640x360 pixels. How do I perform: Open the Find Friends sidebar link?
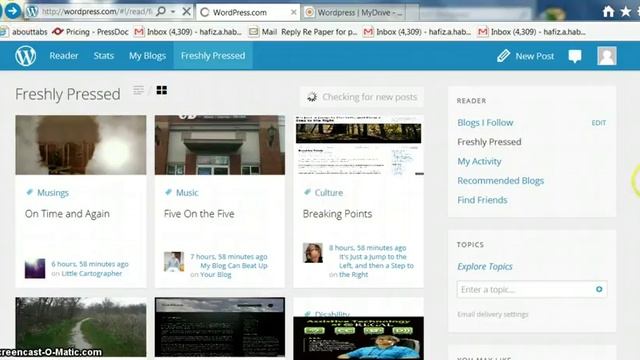pos(482,200)
